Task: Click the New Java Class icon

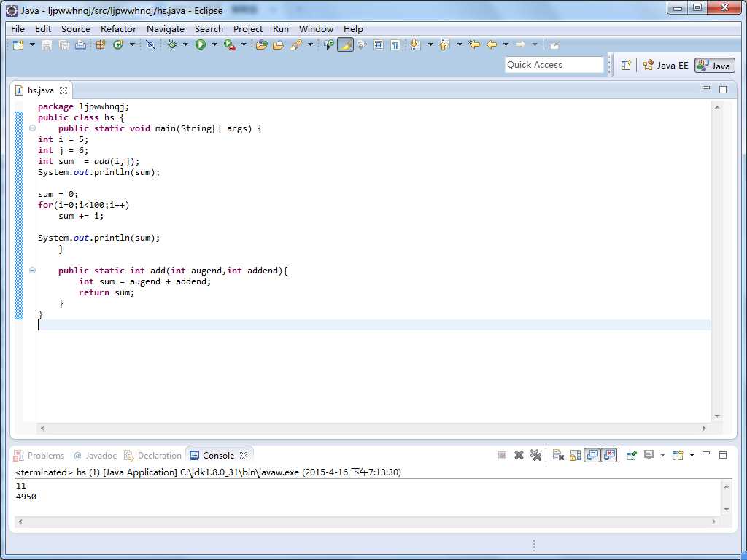Action: 117,45
